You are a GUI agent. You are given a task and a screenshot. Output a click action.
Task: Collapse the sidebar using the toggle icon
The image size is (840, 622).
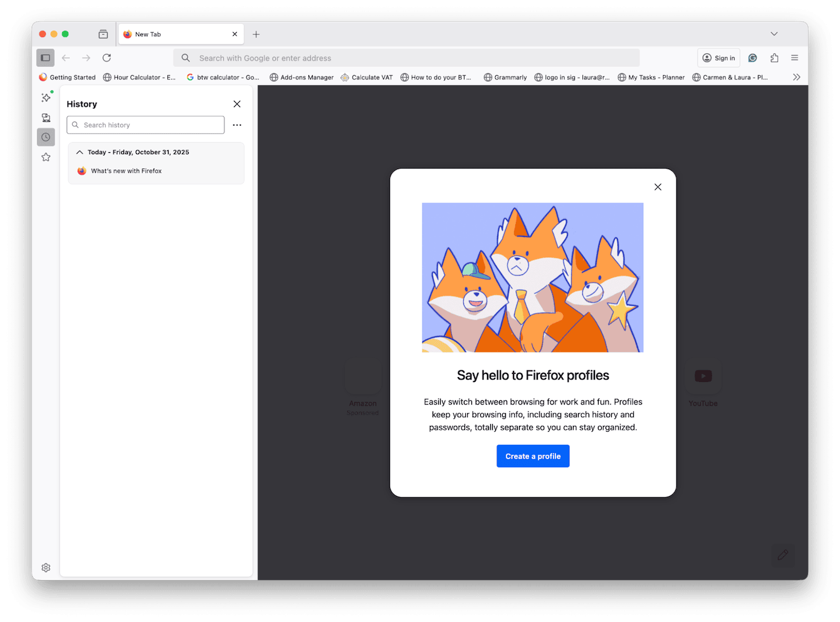coord(45,58)
